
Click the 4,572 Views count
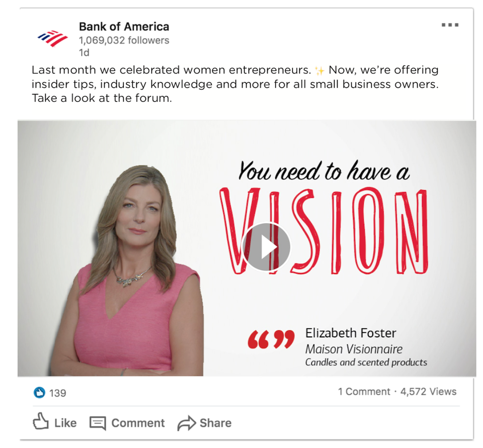[x=428, y=392]
